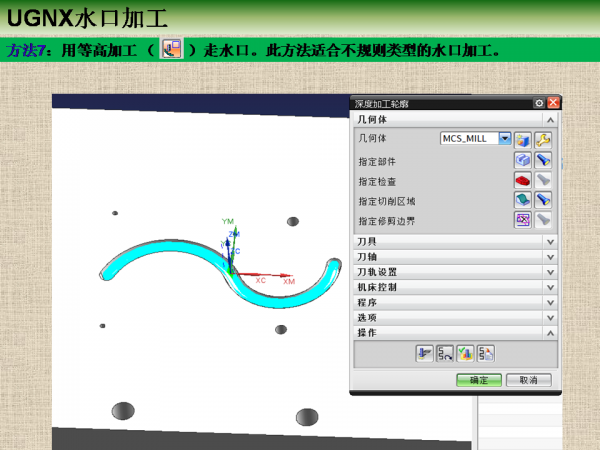Click the 指定切削区域 display flashlight icon
The height and width of the screenshot is (450, 600).
click(x=543, y=200)
